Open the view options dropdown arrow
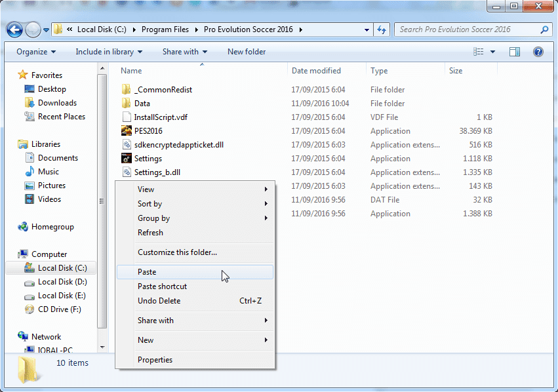The width and height of the screenshot is (558, 392). 493,52
